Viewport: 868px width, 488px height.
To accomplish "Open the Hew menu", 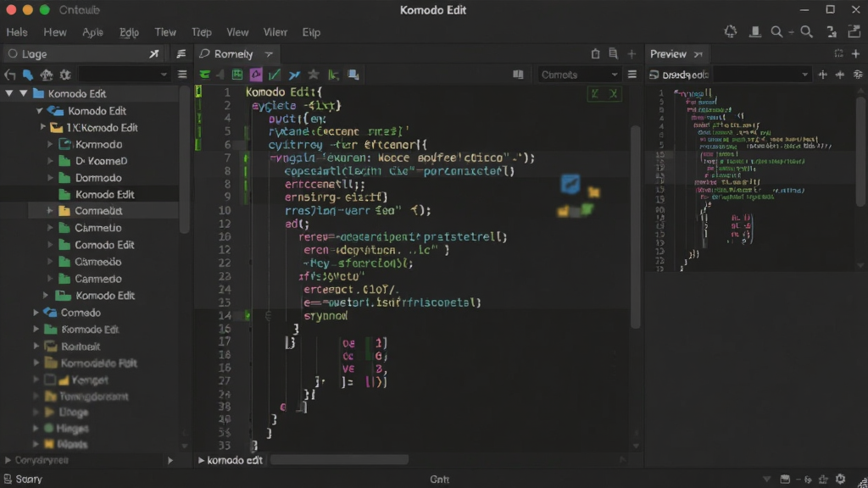I will click(55, 32).
